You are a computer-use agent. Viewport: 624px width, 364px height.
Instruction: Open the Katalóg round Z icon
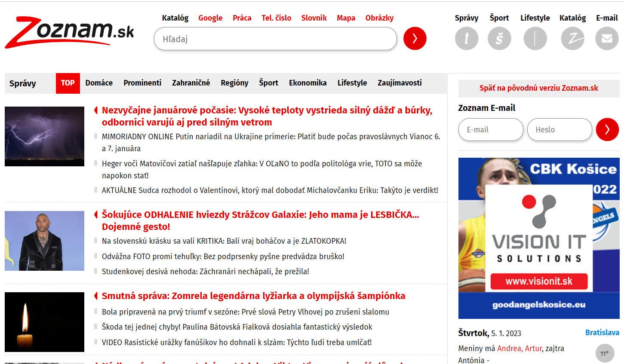[572, 39]
